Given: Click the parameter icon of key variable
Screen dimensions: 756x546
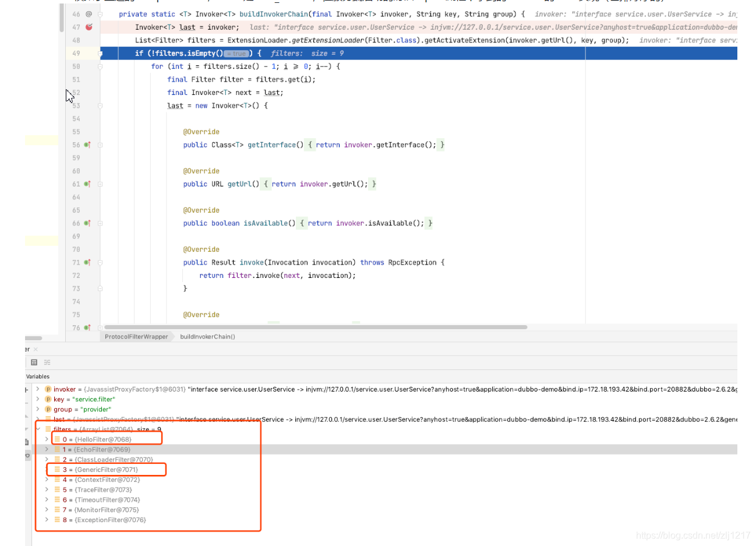Looking at the screenshot, I should 48,399.
